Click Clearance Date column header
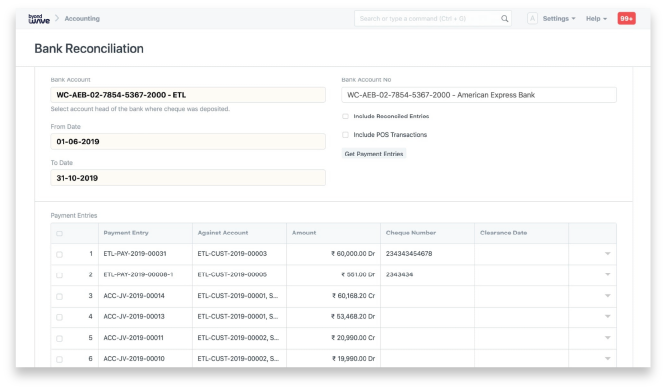The height and width of the screenshot is (390, 666). click(503, 233)
